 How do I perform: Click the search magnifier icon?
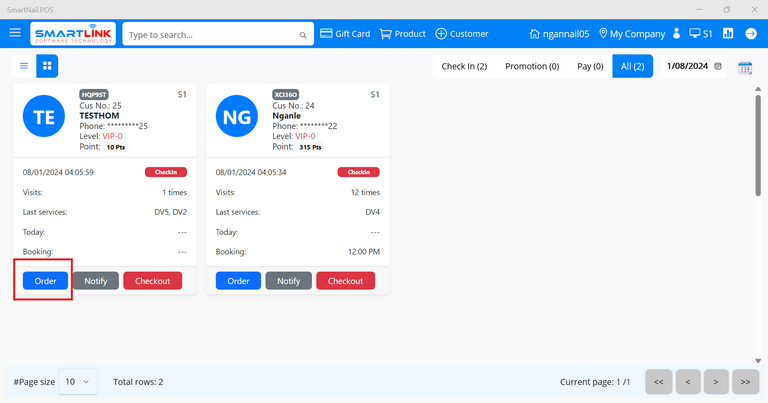[303, 35]
